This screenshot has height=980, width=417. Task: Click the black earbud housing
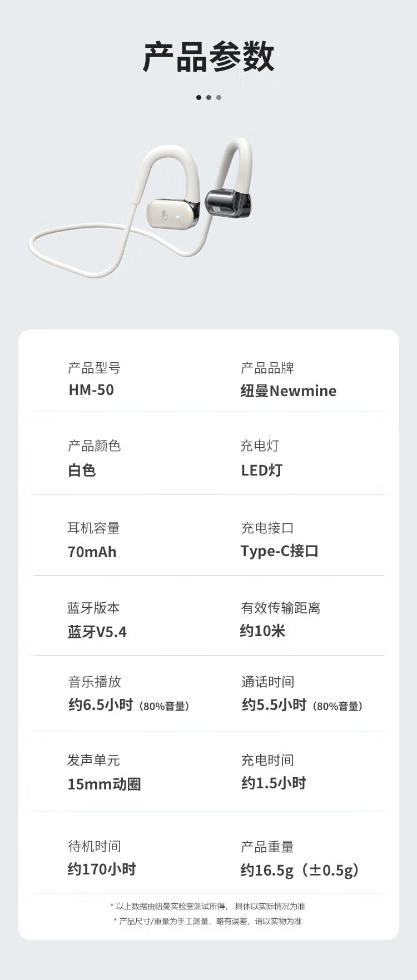pyautogui.click(x=227, y=204)
